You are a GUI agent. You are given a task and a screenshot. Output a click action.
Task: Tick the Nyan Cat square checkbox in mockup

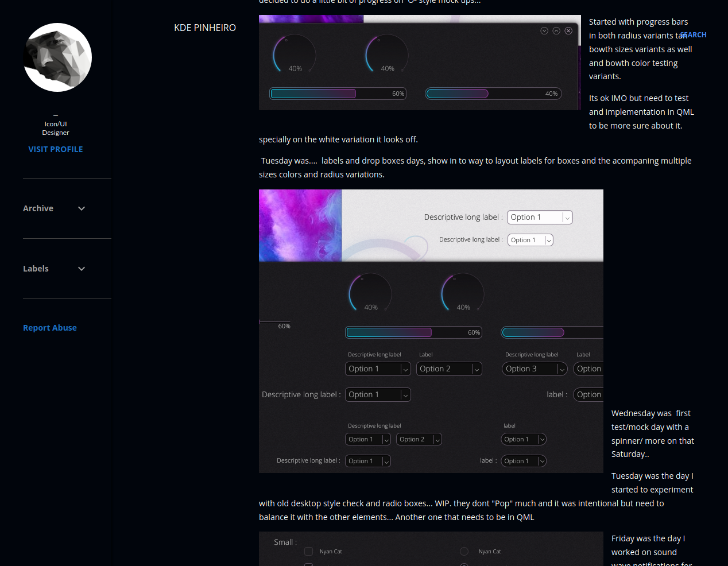click(308, 552)
